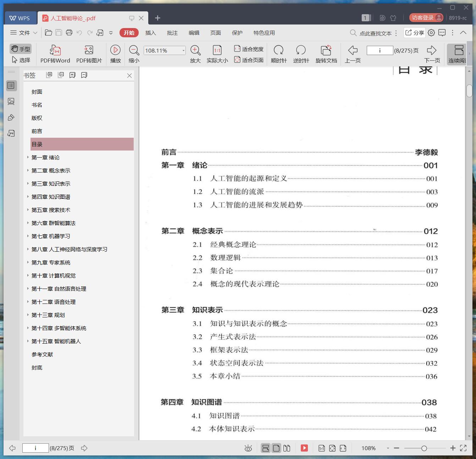Switch to the 页面 tab
This screenshot has width=476, height=459.
click(x=215, y=33)
